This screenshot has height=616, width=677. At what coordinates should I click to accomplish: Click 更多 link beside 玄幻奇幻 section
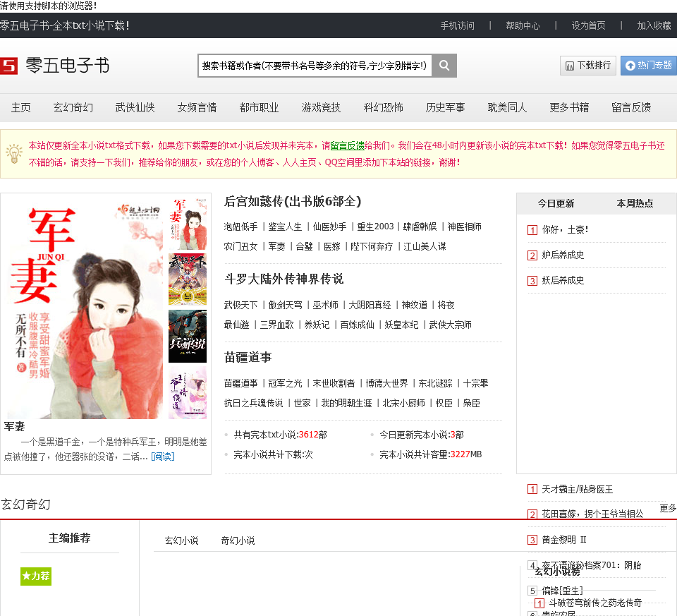[668, 508]
